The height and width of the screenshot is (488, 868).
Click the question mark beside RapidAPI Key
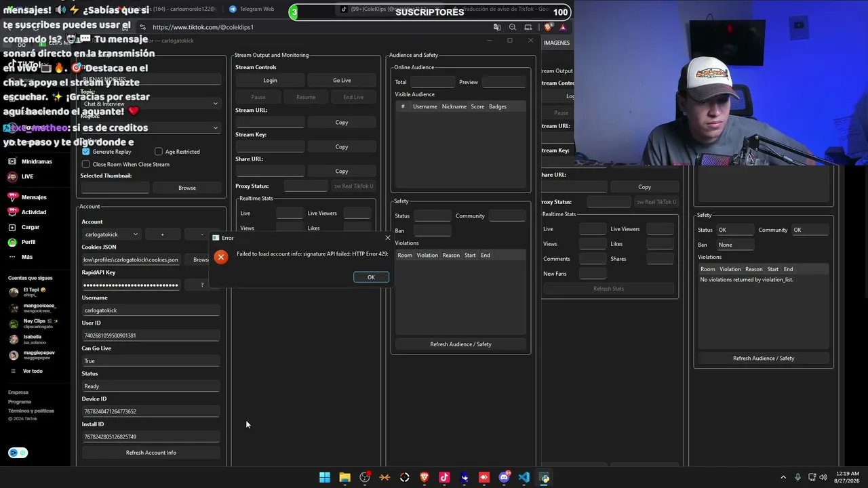pyautogui.click(x=202, y=285)
